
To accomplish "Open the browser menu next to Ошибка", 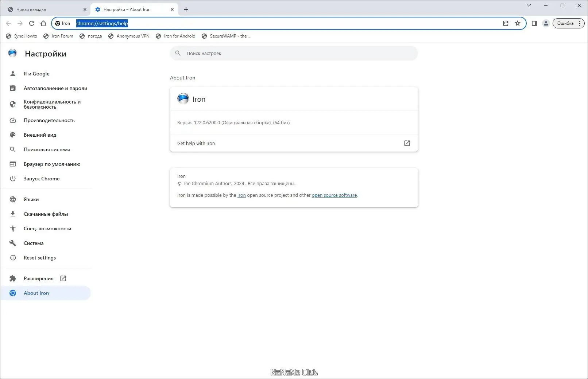I will 580,23.
